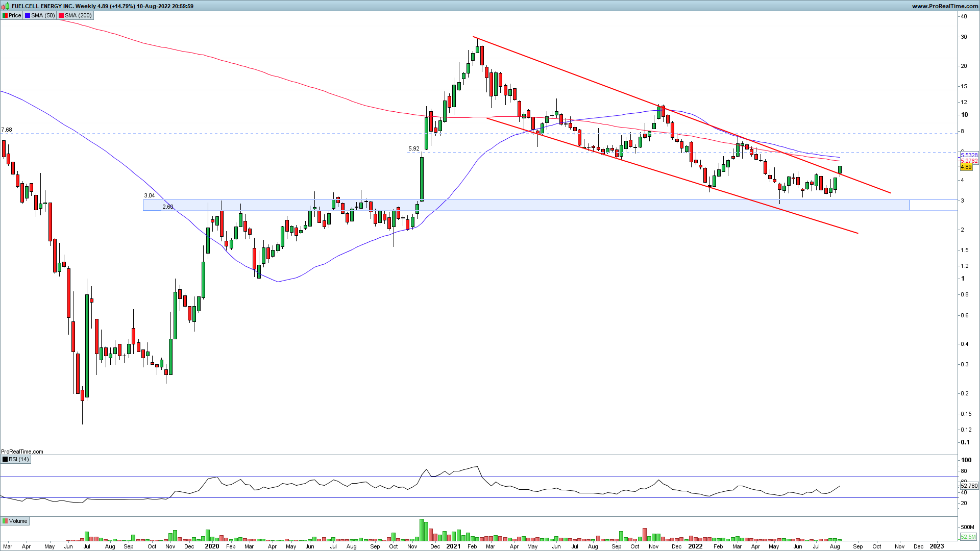Click the ProRealTime.com watermark text
The image size is (980, 551).
click(22, 452)
